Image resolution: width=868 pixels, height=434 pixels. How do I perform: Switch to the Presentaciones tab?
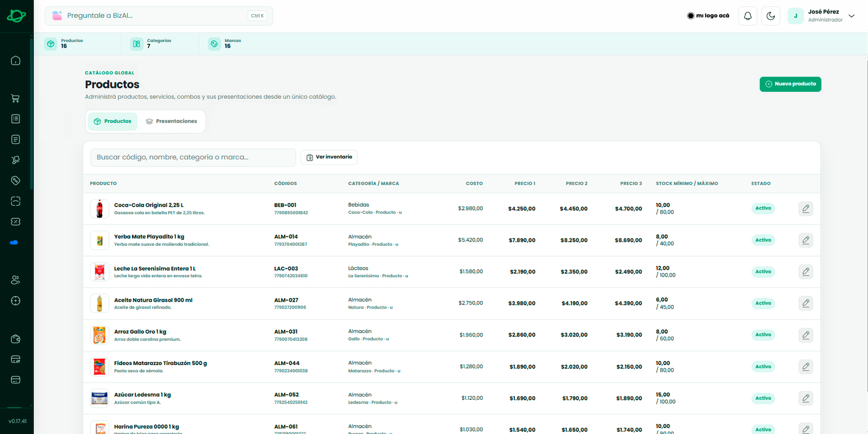point(171,122)
